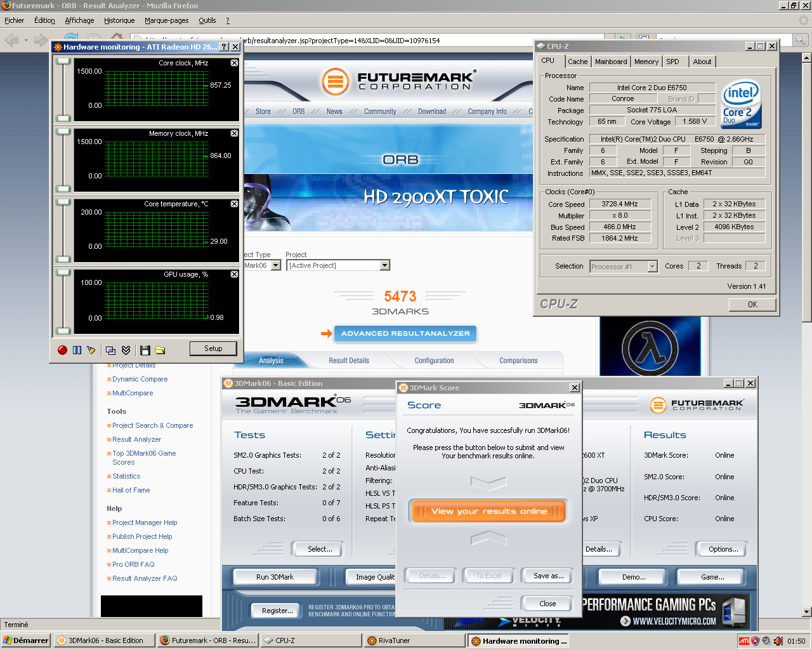Click the overlapping windows icon in monitoring toolbar
The width and height of the screenshot is (812, 650).
click(x=111, y=350)
